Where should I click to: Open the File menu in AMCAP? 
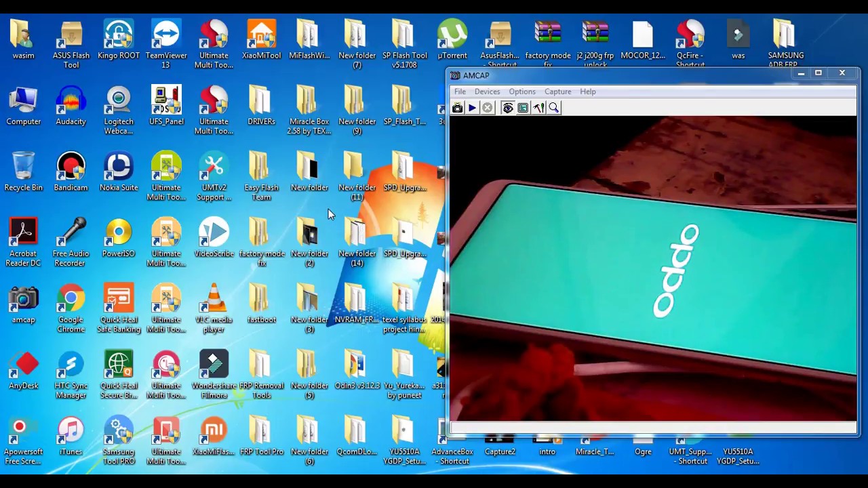click(x=460, y=91)
